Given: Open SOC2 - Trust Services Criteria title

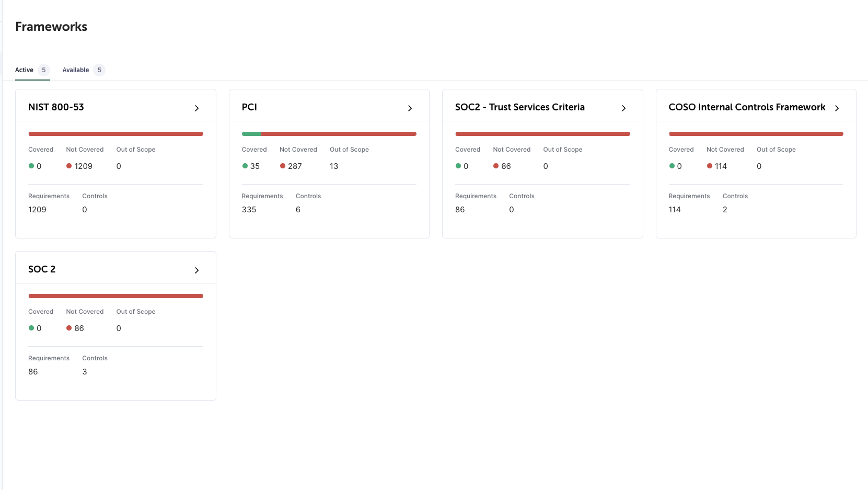Looking at the screenshot, I should (519, 107).
